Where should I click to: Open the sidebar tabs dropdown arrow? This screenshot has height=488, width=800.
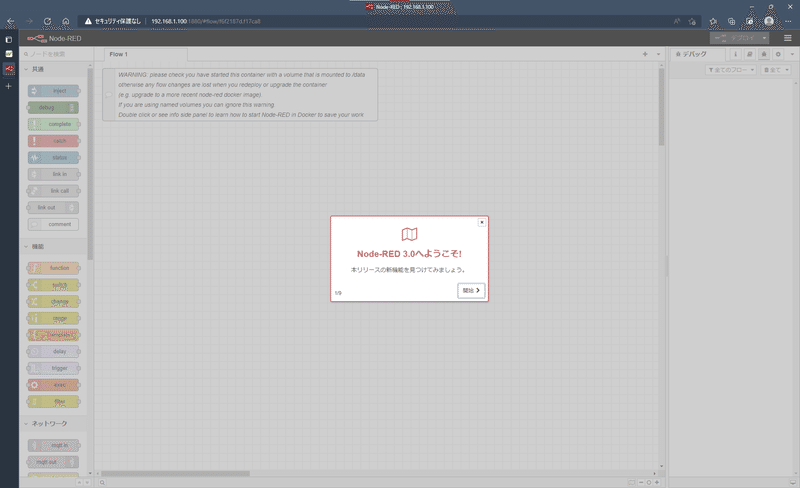click(792, 54)
